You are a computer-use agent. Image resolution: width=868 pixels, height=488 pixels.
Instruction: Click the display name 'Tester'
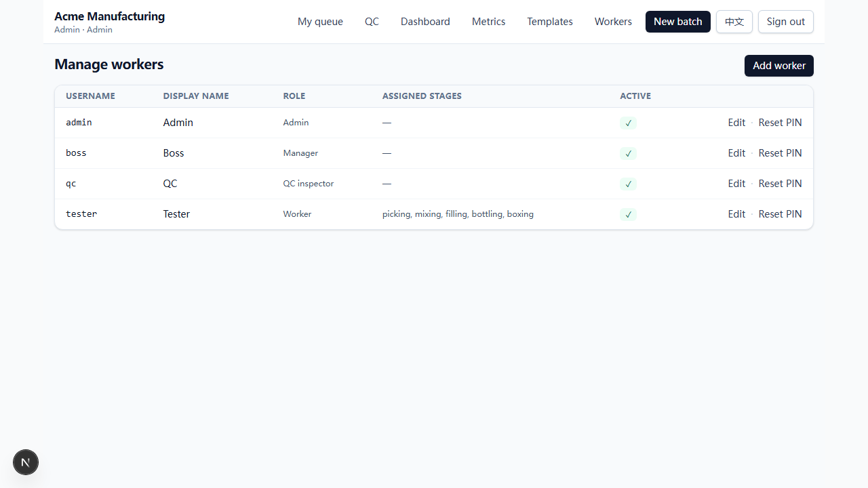176,214
